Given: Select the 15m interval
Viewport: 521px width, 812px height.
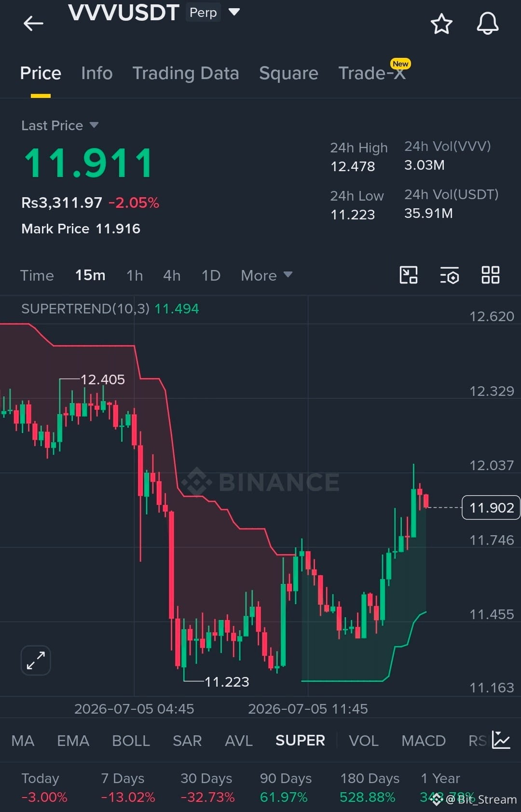Looking at the screenshot, I should [90, 275].
